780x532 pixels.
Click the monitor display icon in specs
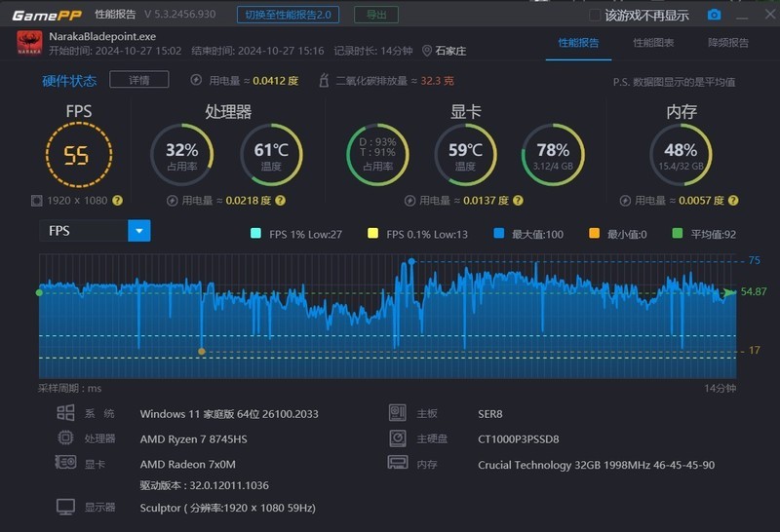coord(65,507)
